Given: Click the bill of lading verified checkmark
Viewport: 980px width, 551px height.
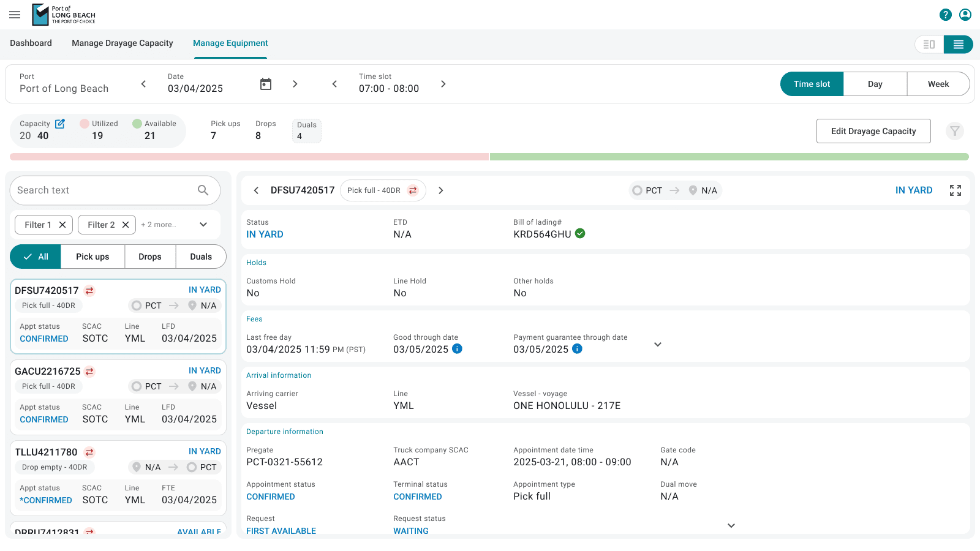Looking at the screenshot, I should point(580,233).
